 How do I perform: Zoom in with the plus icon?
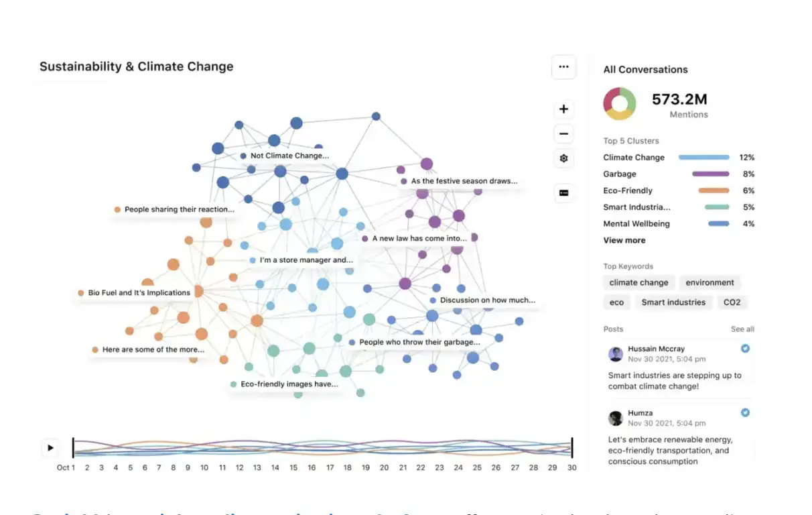563,109
